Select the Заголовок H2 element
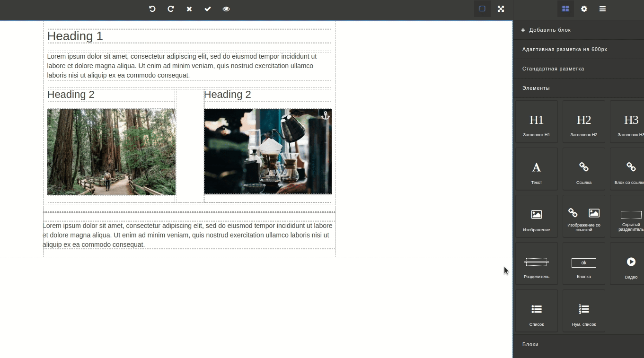The width and height of the screenshot is (644, 358). (584, 122)
